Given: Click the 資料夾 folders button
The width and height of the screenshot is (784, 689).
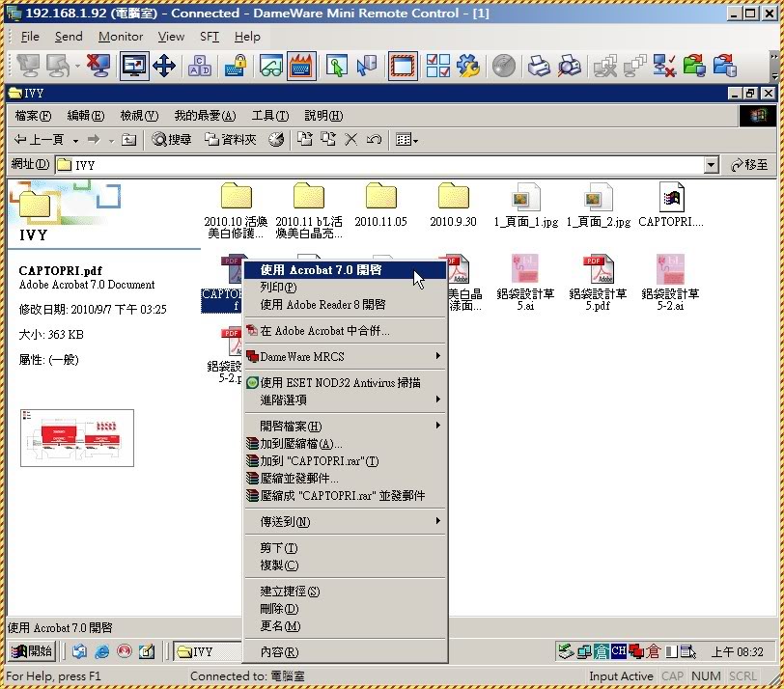Looking at the screenshot, I should [x=230, y=139].
